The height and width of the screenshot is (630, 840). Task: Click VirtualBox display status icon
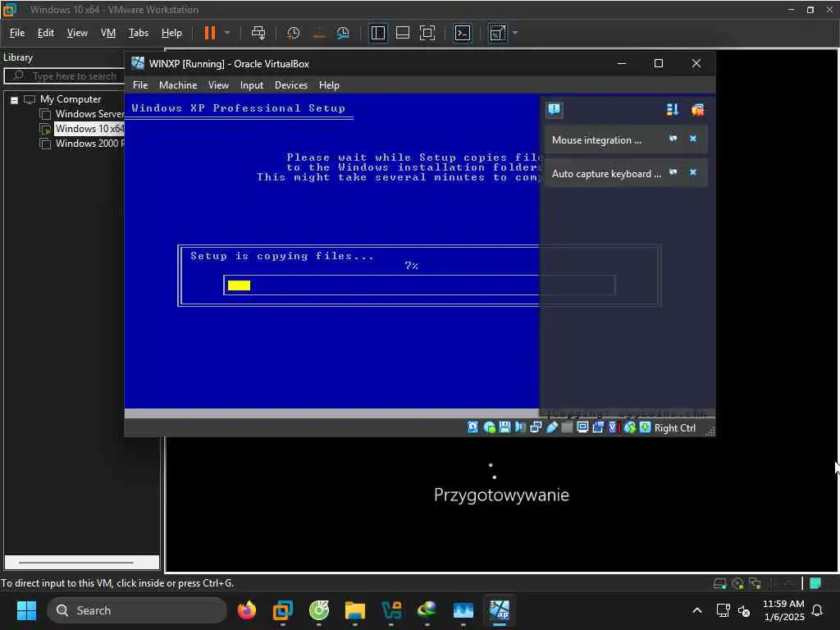pyautogui.click(x=582, y=427)
